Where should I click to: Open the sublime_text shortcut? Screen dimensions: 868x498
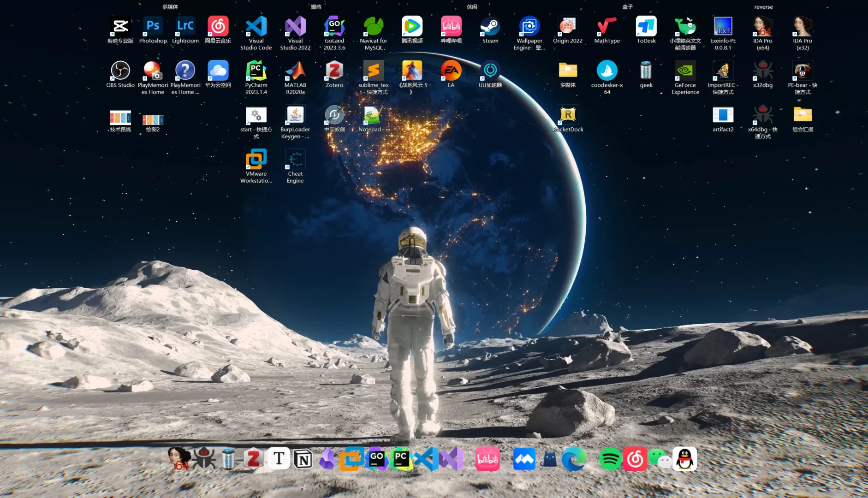(x=374, y=77)
